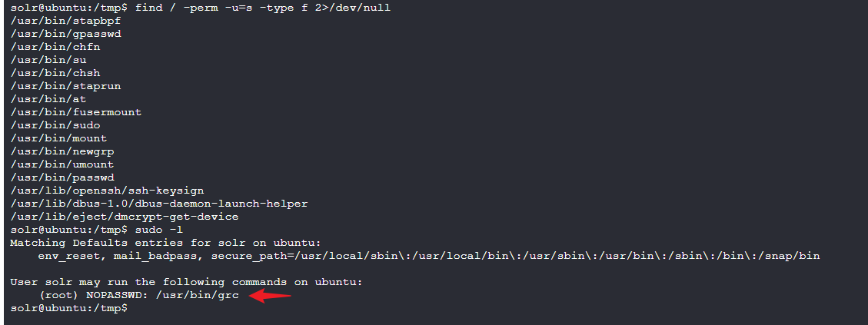Viewport: 868px width, 325px height.
Task: Click the /usr/bin/passwd line
Action: point(62,177)
